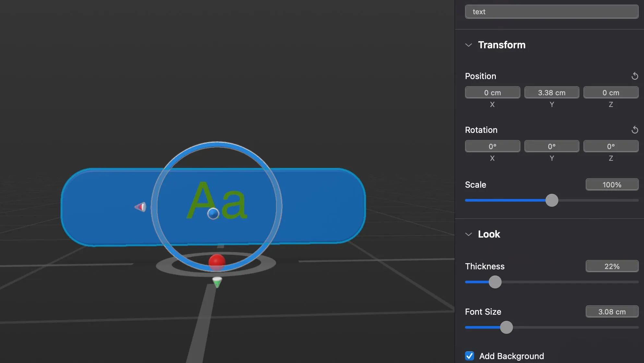Collapse the Look section chevron

pyautogui.click(x=468, y=234)
